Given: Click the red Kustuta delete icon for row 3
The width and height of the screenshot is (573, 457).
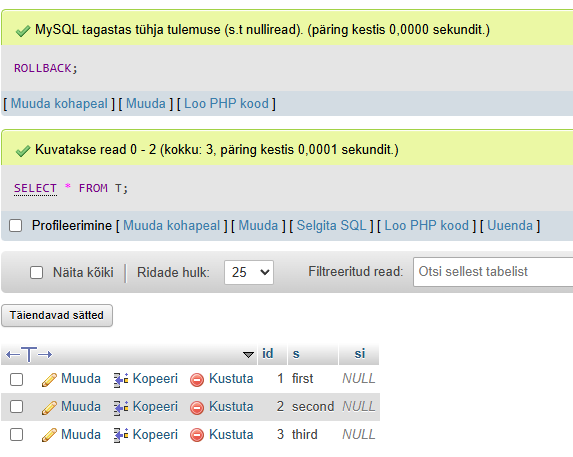Looking at the screenshot, I should 197,435.
